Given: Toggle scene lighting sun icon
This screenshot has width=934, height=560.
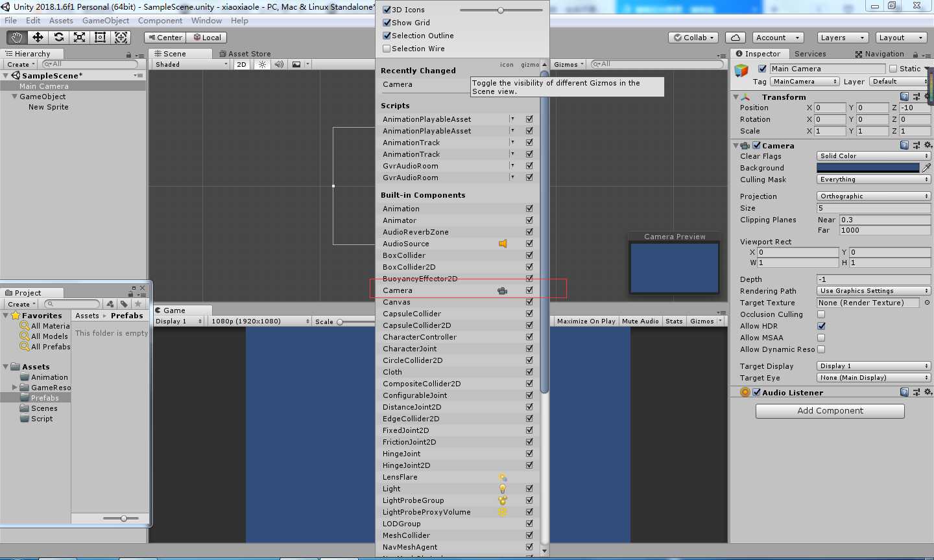Looking at the screenshot, I should (262, 64).
